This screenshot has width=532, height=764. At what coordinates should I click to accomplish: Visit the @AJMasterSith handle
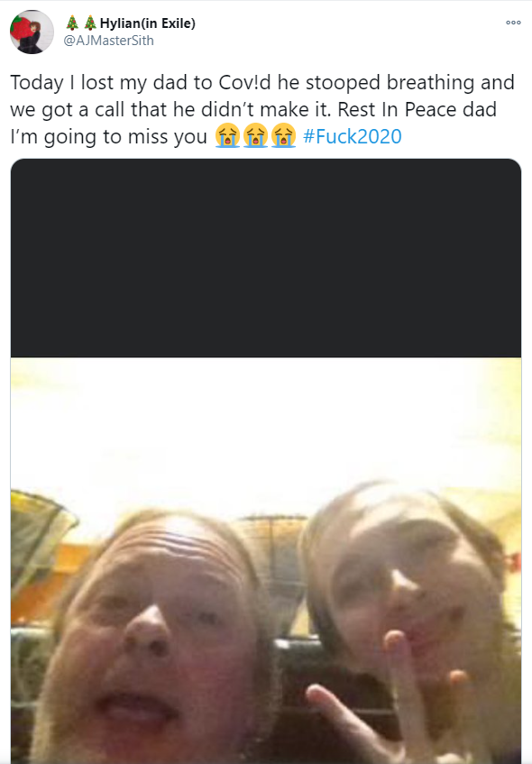pos(109,41)
